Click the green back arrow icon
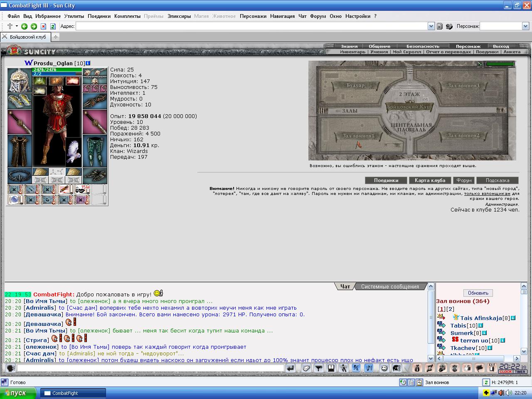Viewport: 532px width, 399px height. (x=24, y=26)
